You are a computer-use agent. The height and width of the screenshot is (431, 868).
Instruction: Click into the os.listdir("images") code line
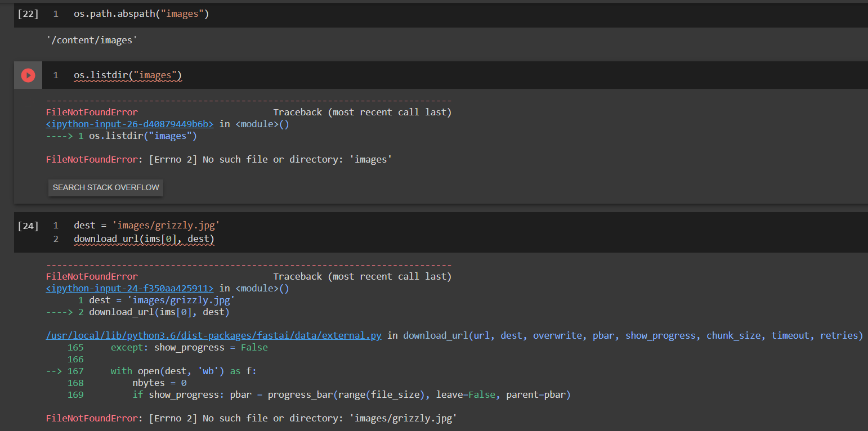pos(128,75)
